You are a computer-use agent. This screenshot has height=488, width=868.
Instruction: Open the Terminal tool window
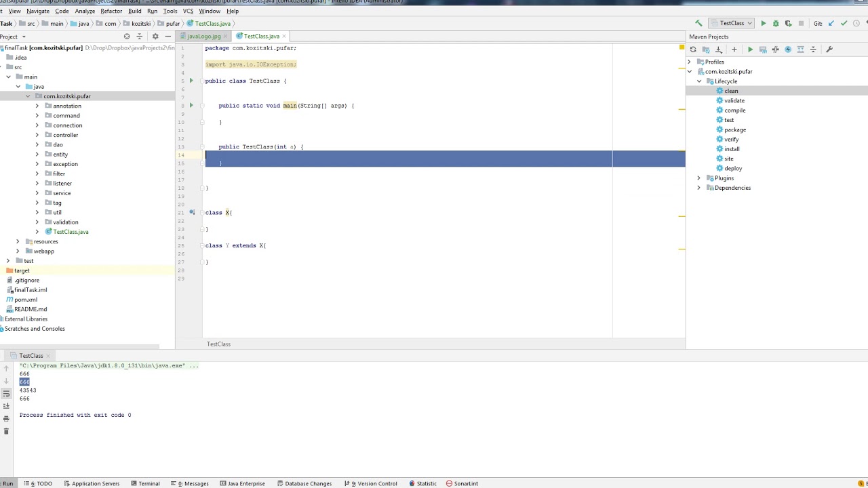point(145,483)
